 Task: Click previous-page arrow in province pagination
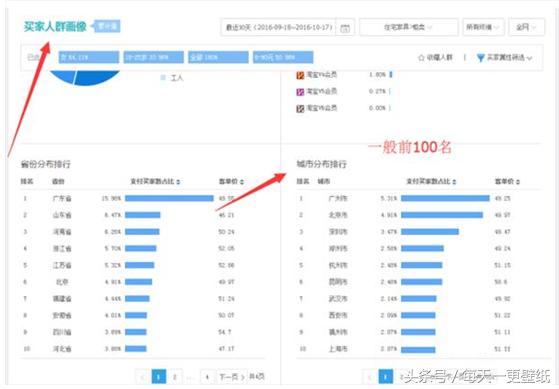click(x=143, y=377)
